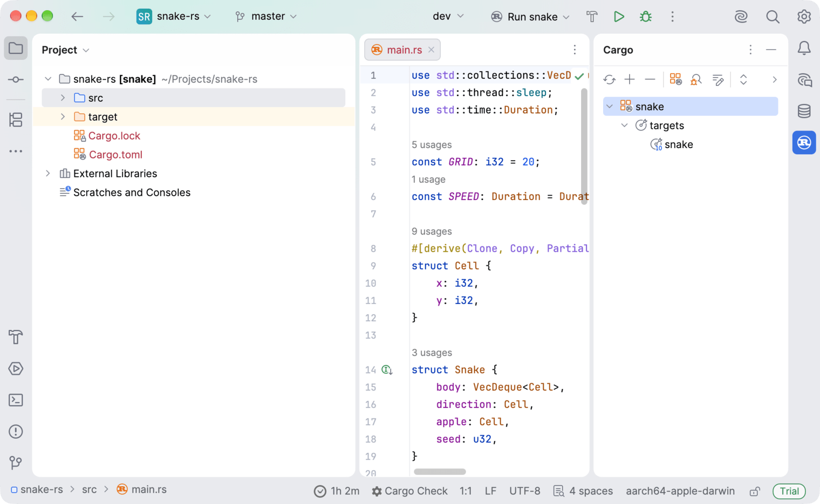
Task: Open editor tab options menu
Action: (x=575, y=50)
